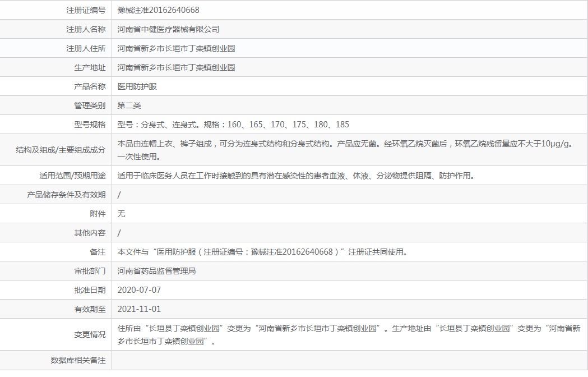Click the 其他内容 label

click(90, 233)
